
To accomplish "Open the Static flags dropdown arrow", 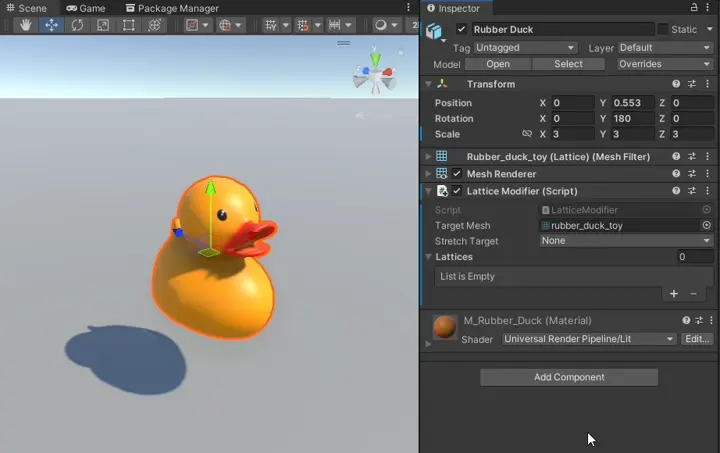I will 709,29.
